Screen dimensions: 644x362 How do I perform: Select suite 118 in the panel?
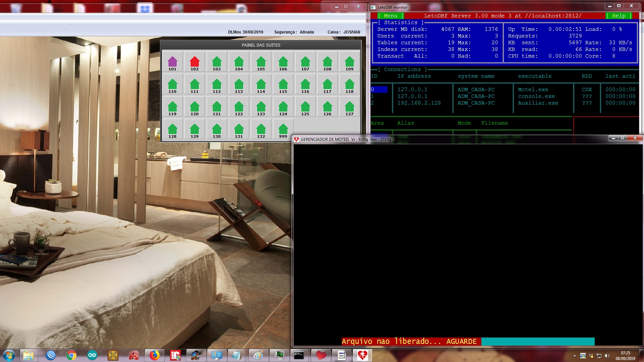pos(350,84)
